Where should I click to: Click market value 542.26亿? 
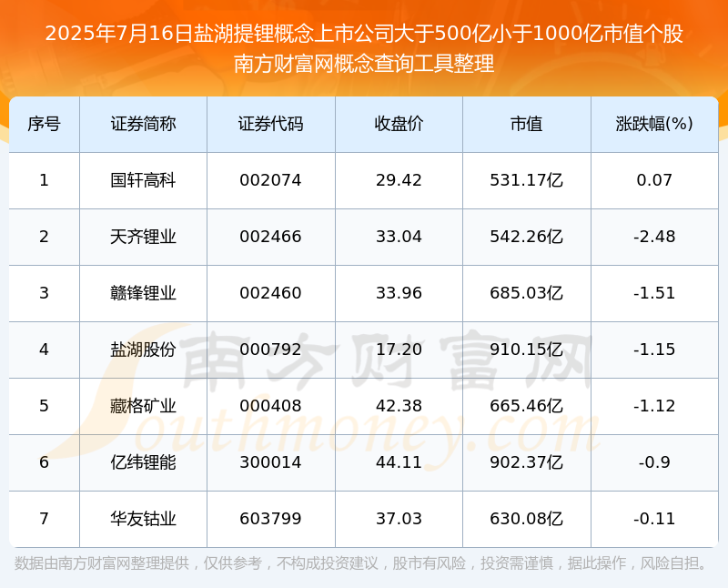(527, 237)
